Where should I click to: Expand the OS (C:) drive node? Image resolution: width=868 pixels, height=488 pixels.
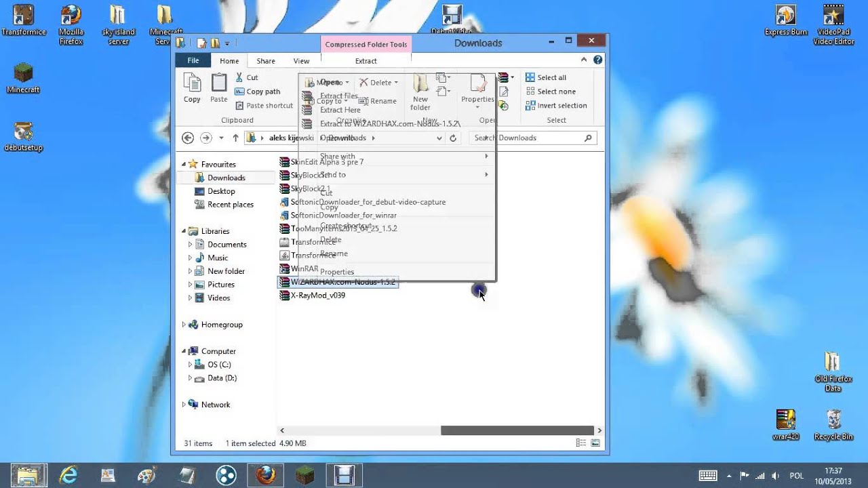(190, 365)
